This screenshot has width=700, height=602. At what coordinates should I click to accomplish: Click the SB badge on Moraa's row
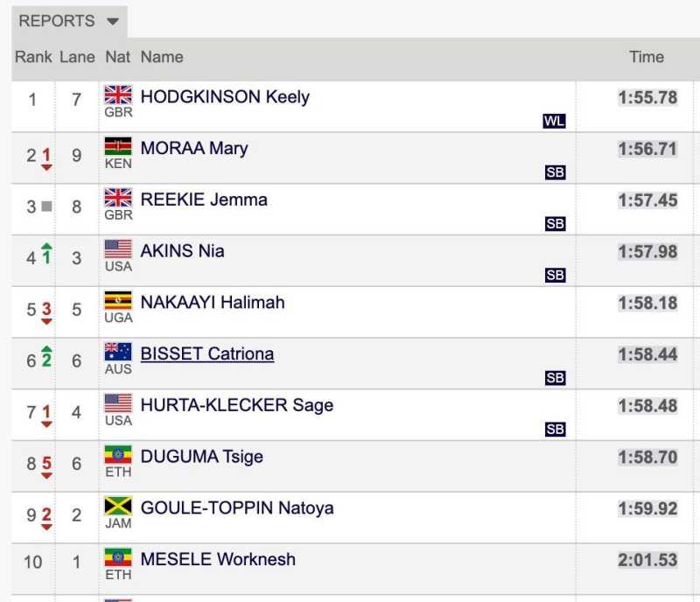(555, 172)
